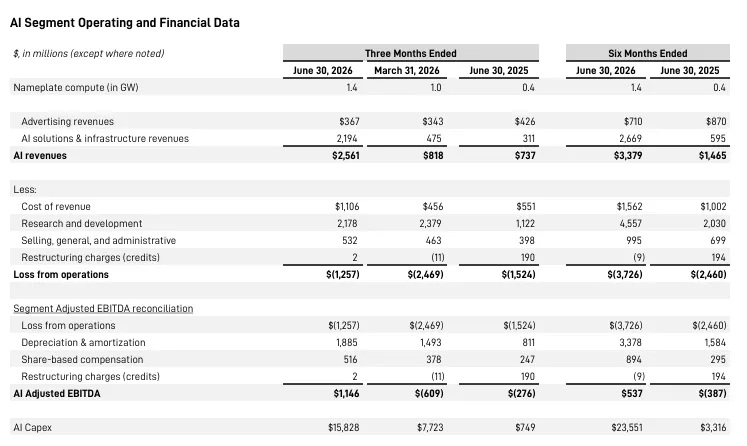
Task: Click the AI Segment Operating and Financial Data title
Action: coord(125,23)
